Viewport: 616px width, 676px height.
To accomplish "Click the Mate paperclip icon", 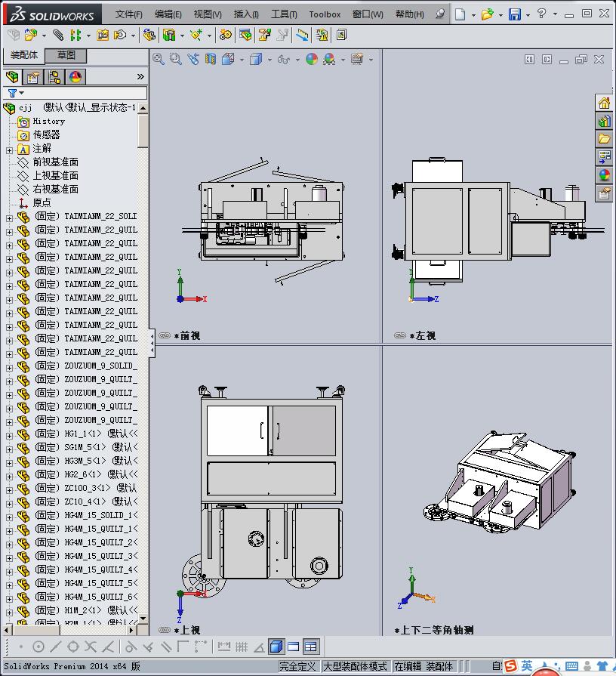I will [x=57, y=35].
